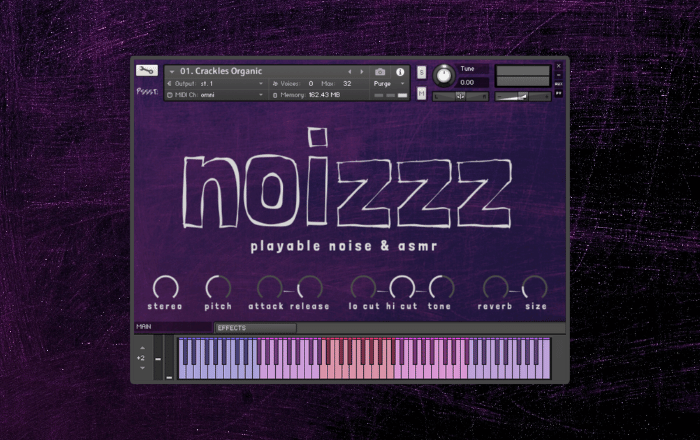Image resolution: width=700 pixels, height=440 pixels.
Task: Mute the instrument with M button
Action: point(421,93)
